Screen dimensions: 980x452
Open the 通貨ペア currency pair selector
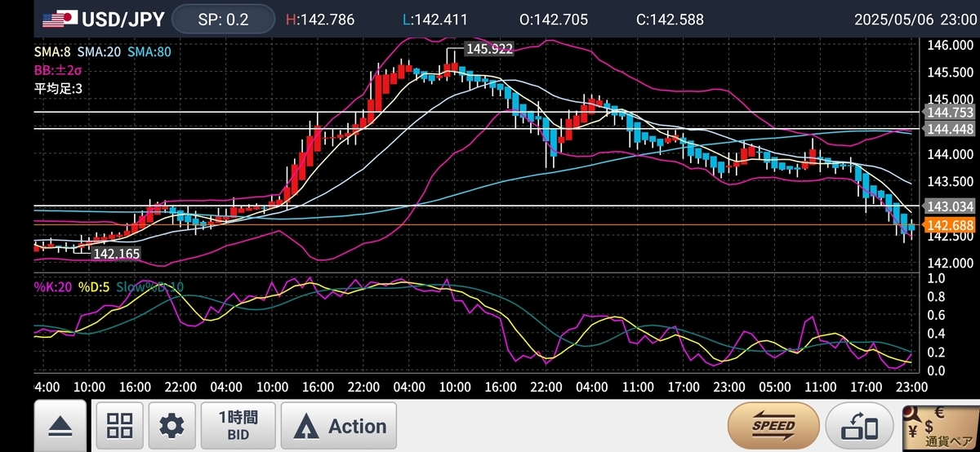coord(940,428)
